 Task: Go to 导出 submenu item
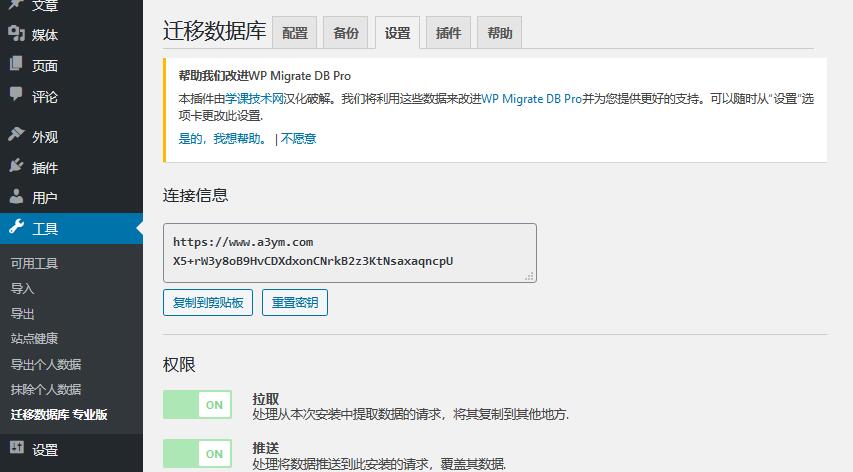coord(22,314)
